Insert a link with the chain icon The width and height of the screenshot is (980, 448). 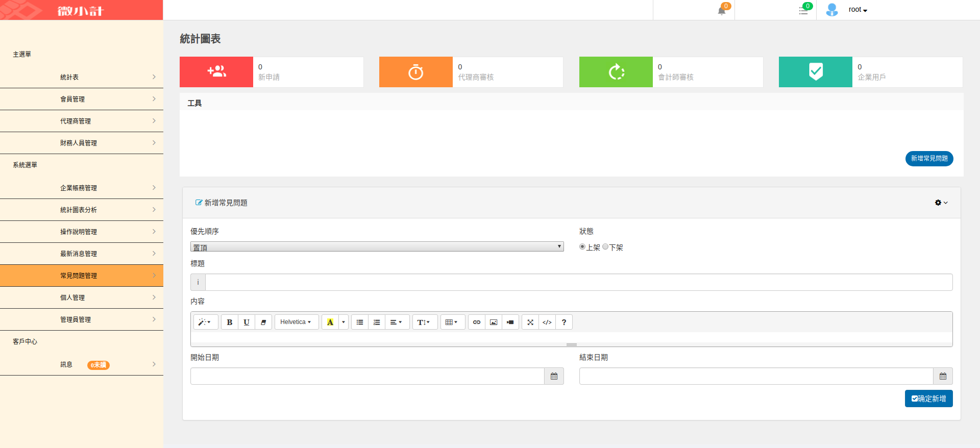[x=477, y=322]
